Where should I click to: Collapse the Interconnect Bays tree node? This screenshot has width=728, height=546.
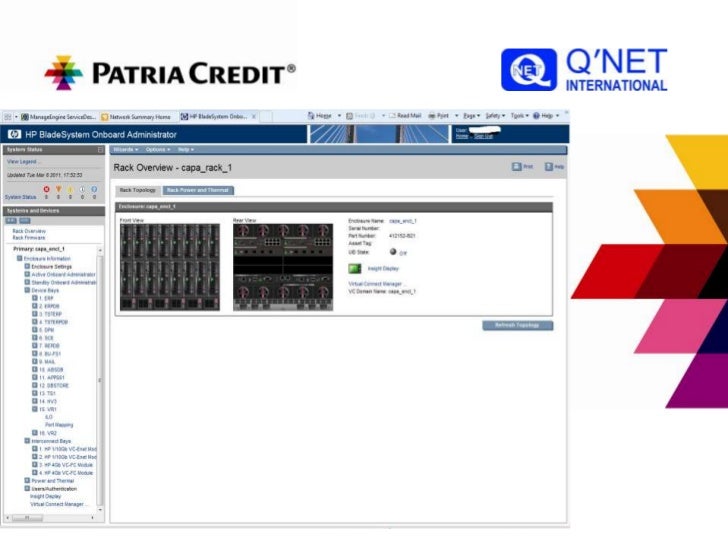(x=27, y=441)
